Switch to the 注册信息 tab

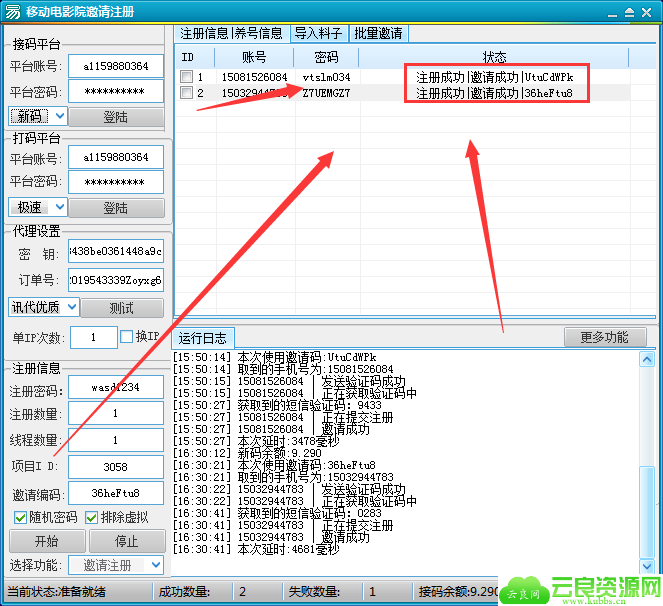coord(204,33)
